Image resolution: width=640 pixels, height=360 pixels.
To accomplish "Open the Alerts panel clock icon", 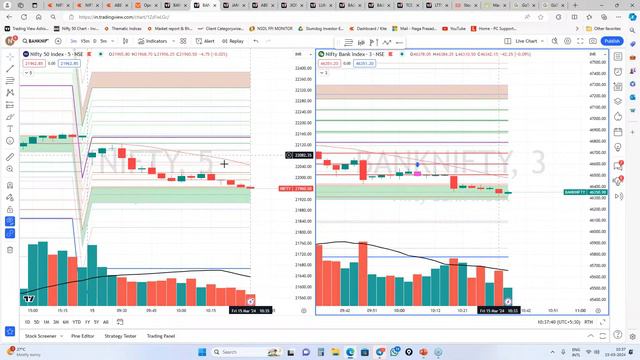I will click(618, 72).
